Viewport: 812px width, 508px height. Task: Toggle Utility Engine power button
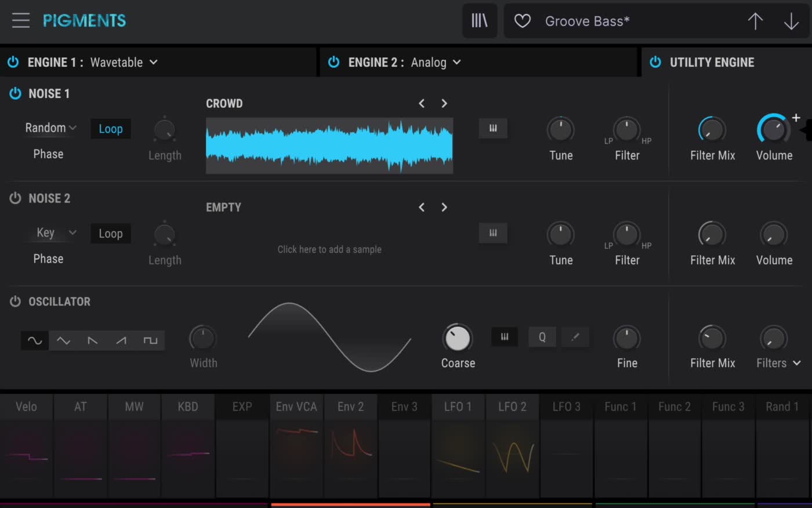click(655, 62)
